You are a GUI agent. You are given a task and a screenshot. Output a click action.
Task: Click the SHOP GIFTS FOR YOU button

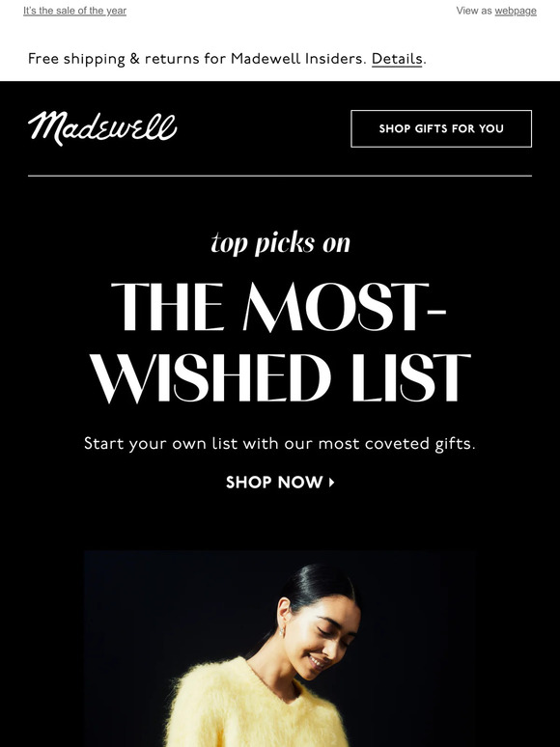[441, 128]
